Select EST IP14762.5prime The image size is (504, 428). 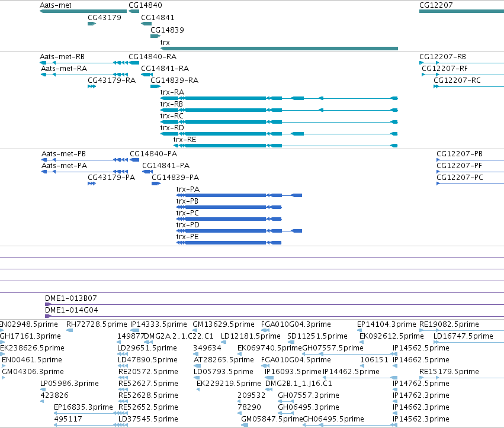coord(421,384)
